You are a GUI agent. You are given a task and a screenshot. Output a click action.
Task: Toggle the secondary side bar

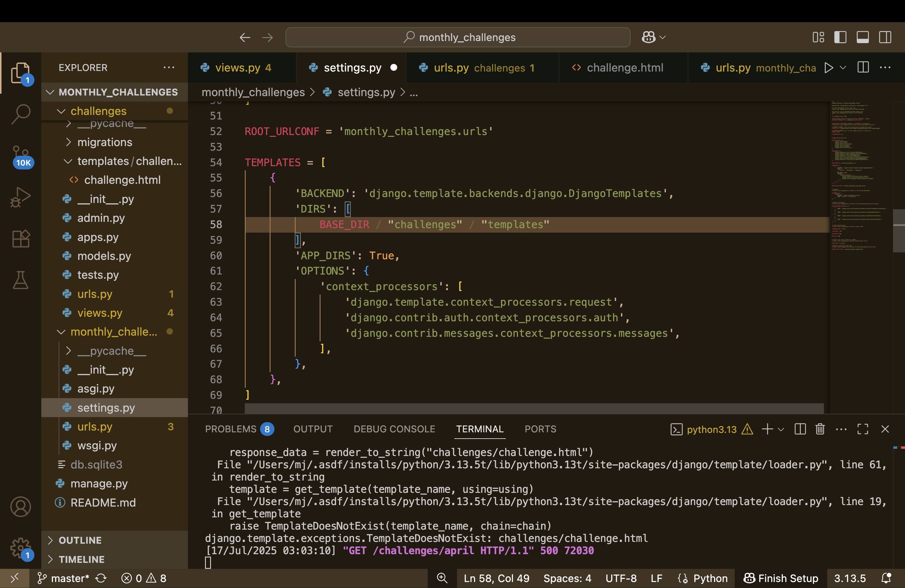[x=885, y=37]
